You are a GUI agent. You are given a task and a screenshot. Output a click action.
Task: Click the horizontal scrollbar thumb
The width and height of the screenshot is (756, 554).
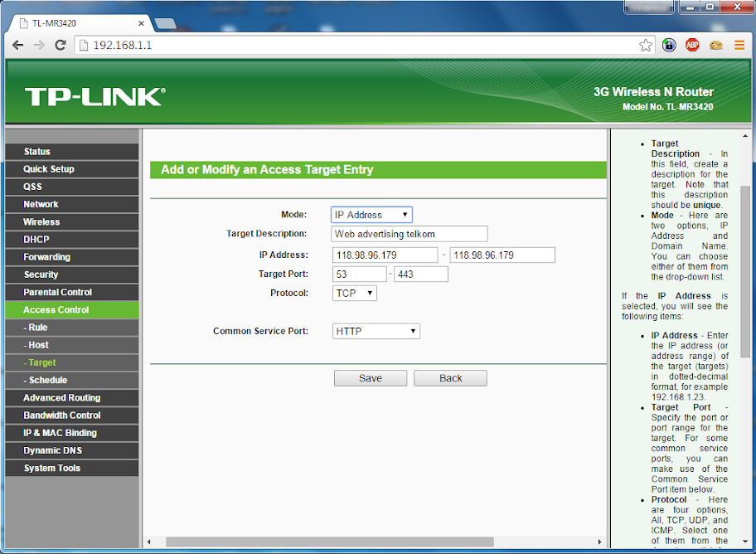330,542
